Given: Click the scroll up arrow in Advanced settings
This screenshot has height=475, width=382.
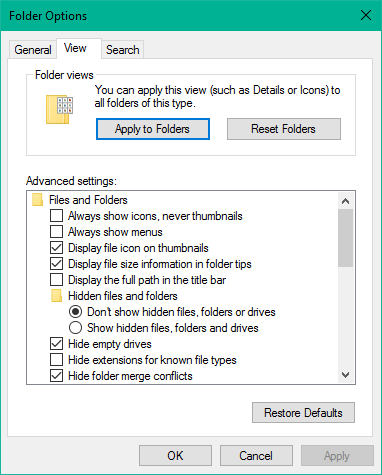Looking at the screenshot, I should 345,201.
